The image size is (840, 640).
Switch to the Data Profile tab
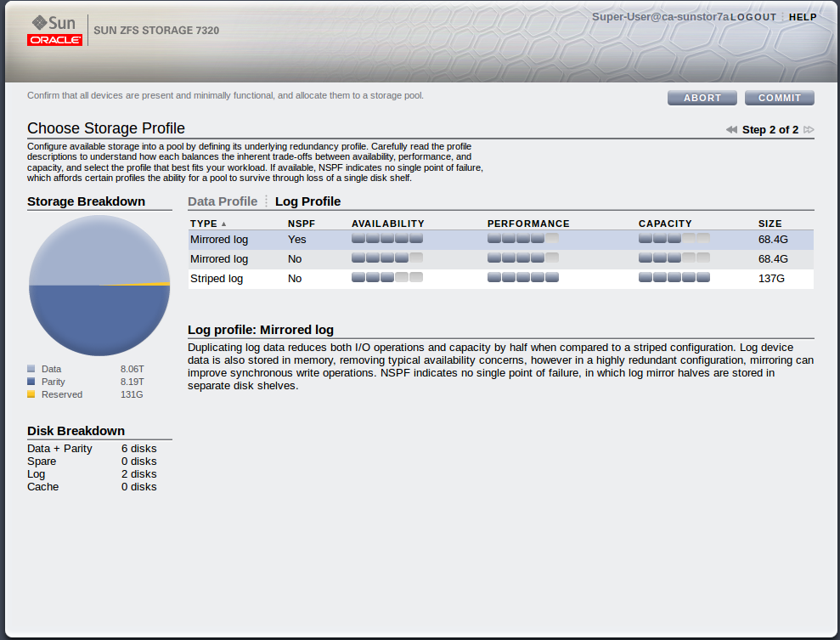click(x=223, y=201)
